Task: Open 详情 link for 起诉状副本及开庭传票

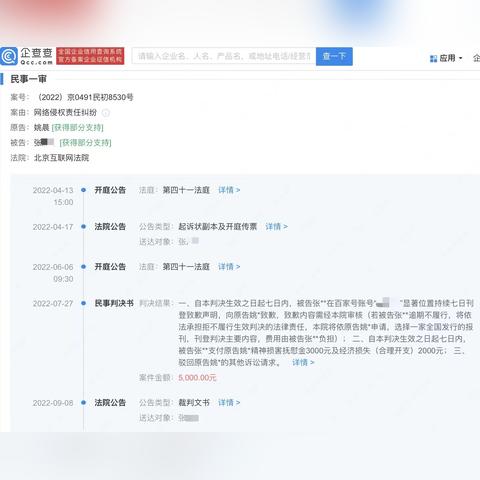Action: (276, 227)
